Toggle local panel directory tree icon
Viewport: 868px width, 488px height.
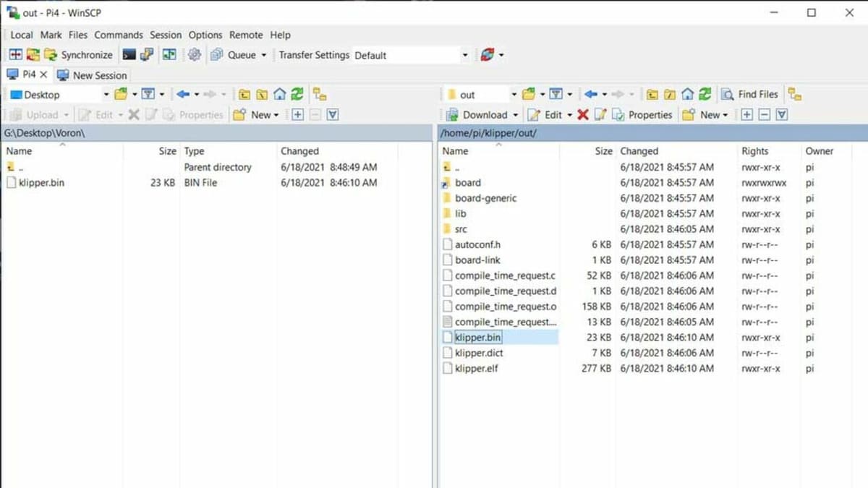point(320,94)
